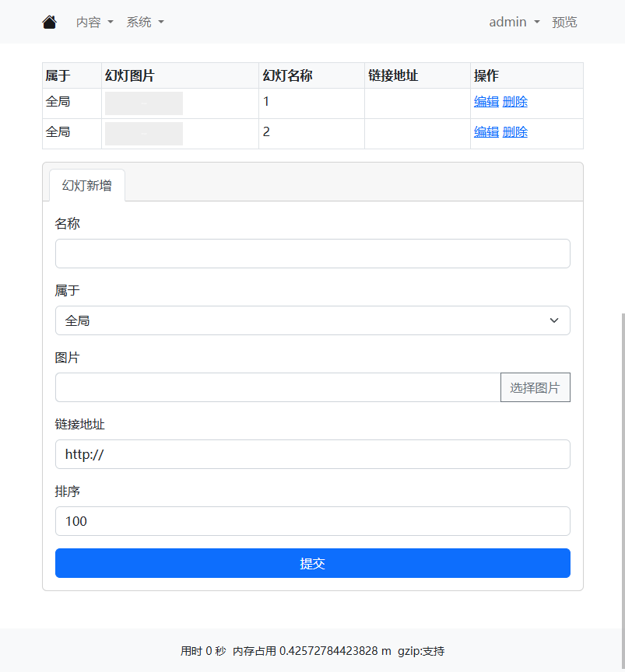The width and height of the screenshot is (625, 672).
Task: Focus the 链接地址 http:// input
Action: pos(313,454)
